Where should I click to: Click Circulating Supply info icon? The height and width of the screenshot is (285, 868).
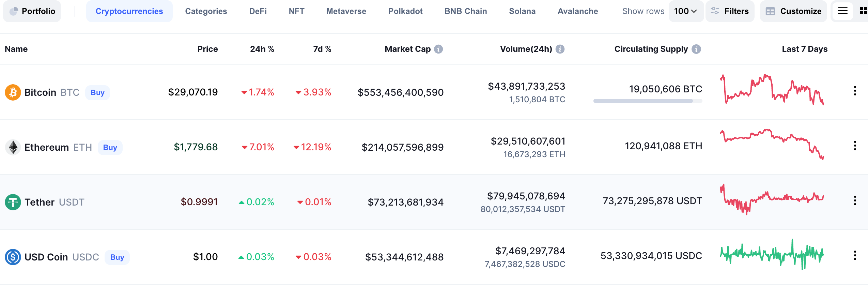coord(696,49)
